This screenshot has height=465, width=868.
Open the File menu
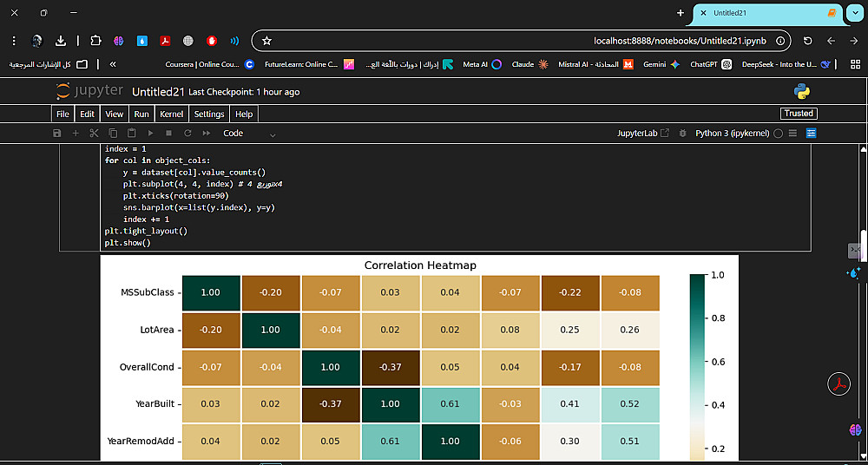(62, 114)
